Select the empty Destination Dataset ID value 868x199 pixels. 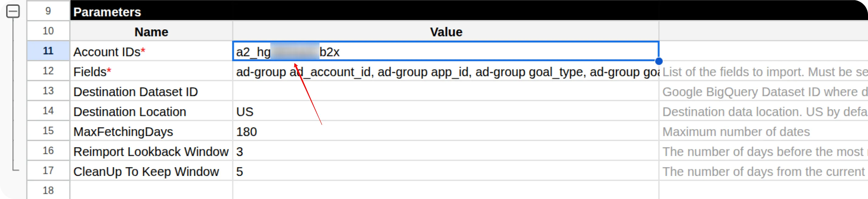click(446, 92)
